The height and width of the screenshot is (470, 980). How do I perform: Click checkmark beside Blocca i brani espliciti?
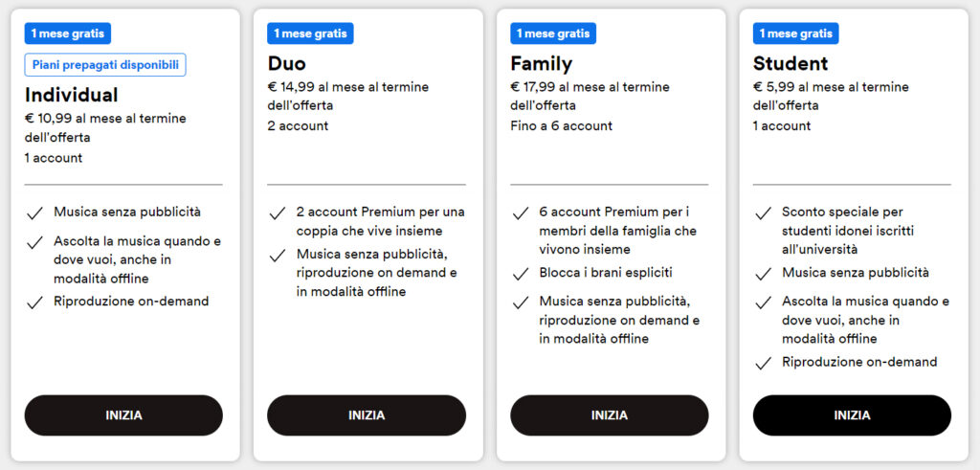[521, 274]
